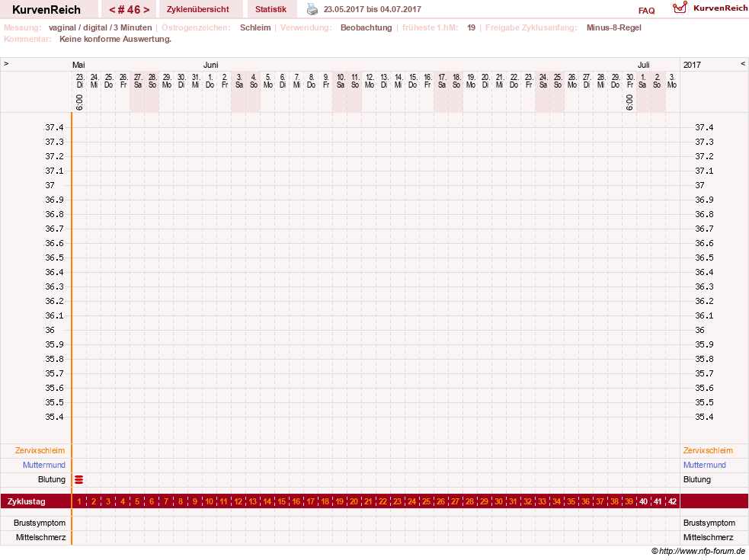Viewport: 749px width, 560px height.
Task: Open the Statistik tab
Action: [270, 9]
